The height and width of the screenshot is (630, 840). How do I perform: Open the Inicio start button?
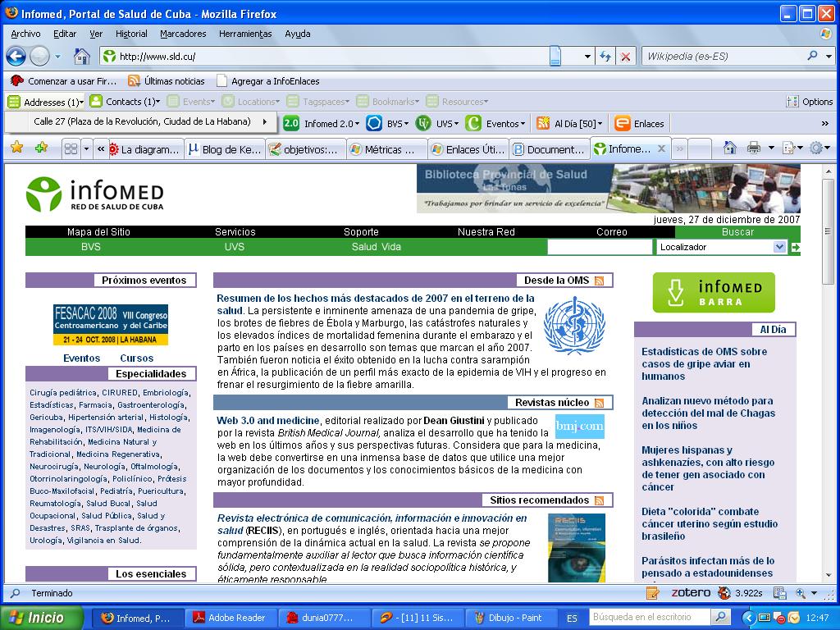[x=41, y=618]
